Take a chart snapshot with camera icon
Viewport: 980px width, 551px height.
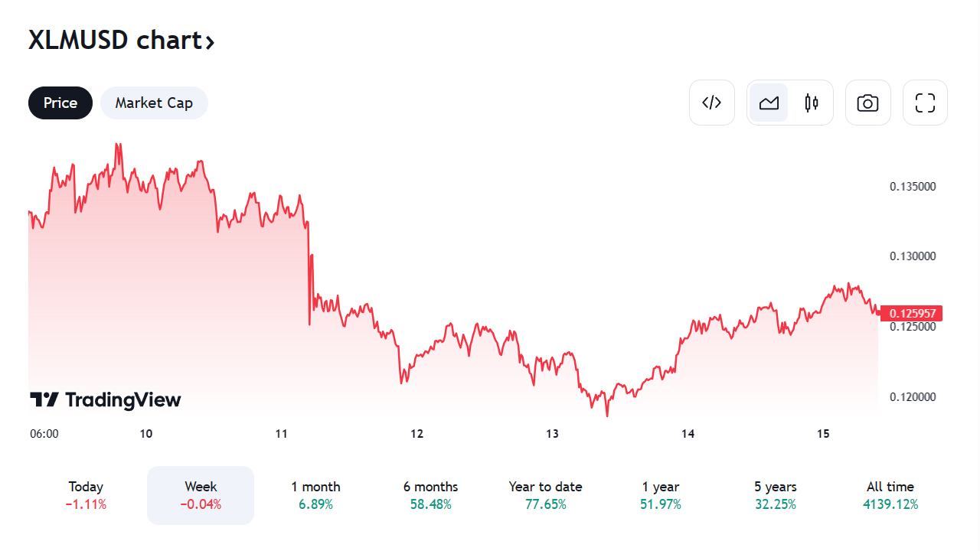(867, 103)
